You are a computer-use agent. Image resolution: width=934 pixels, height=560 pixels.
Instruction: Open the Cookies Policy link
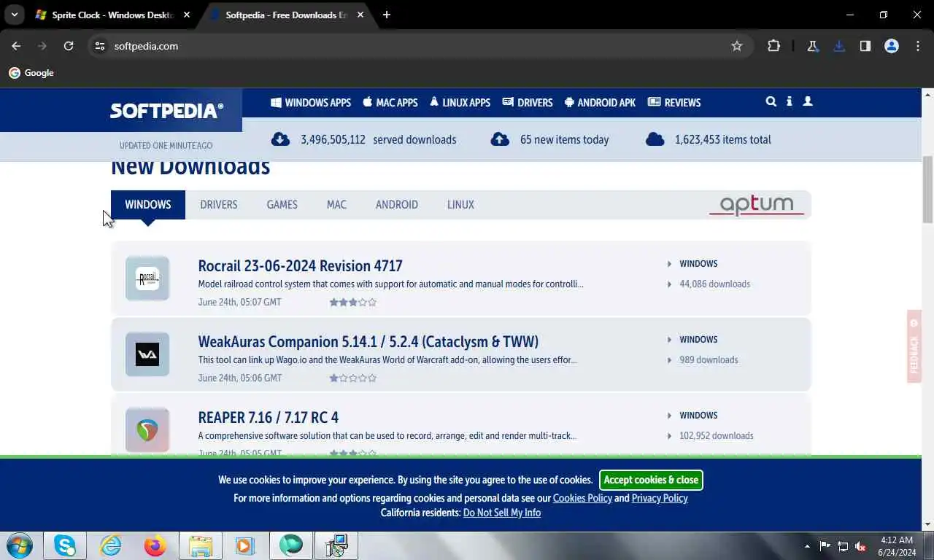click(x=582, y=498)
